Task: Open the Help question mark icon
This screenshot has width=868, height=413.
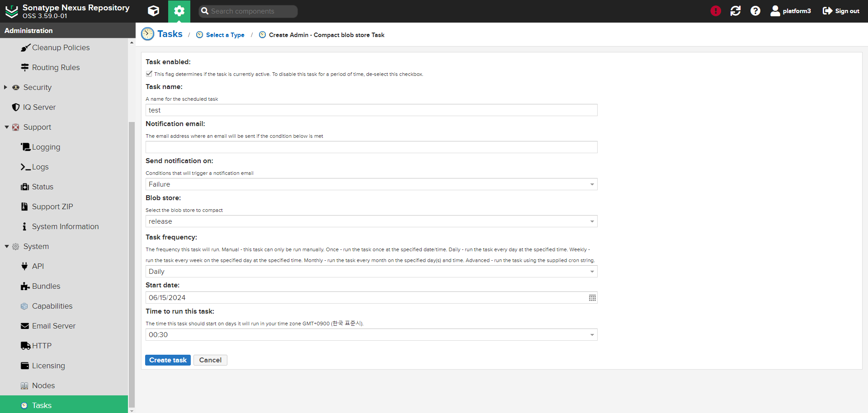Action: point(755,11)
